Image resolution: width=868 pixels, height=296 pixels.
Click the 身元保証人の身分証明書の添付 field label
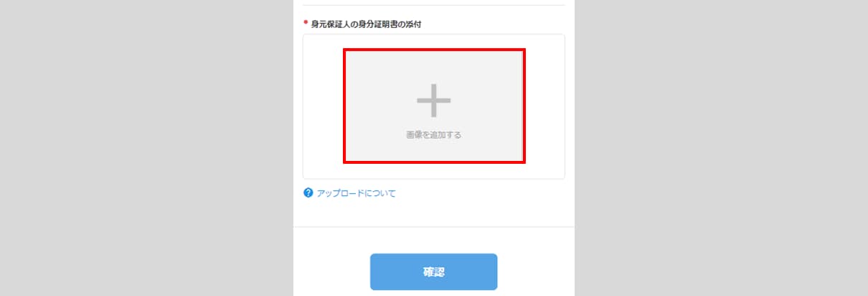[366, 24]
